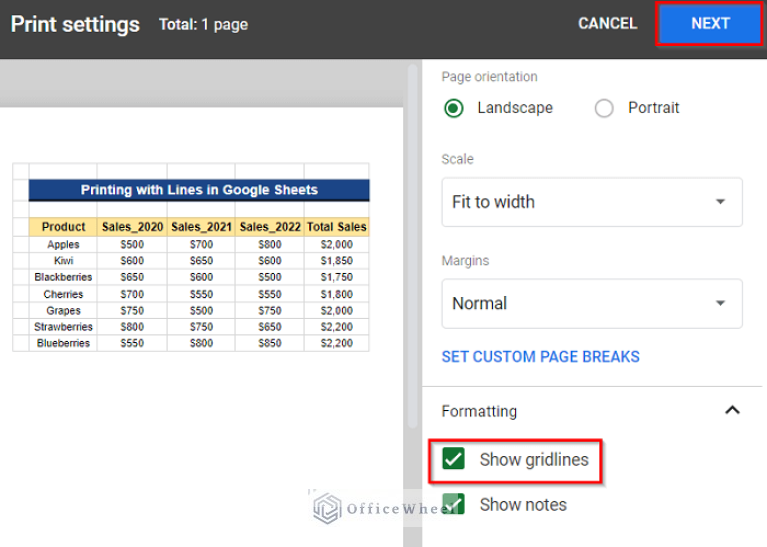The image size is (767, 547).
Task: Click the Apples row in preview table
Action: [63, 245]
